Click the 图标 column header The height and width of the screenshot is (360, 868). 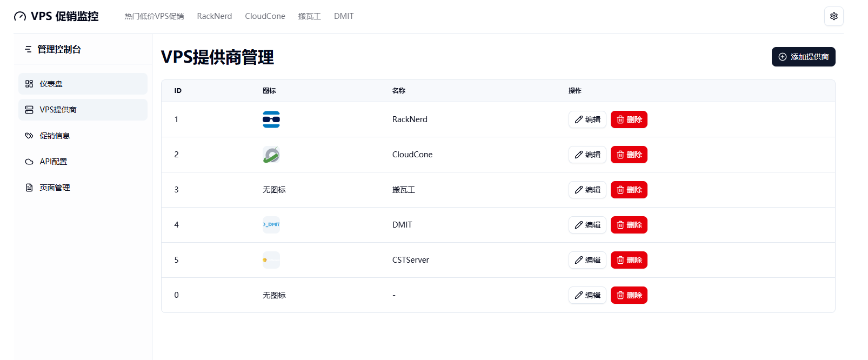[x=269, y=91]
